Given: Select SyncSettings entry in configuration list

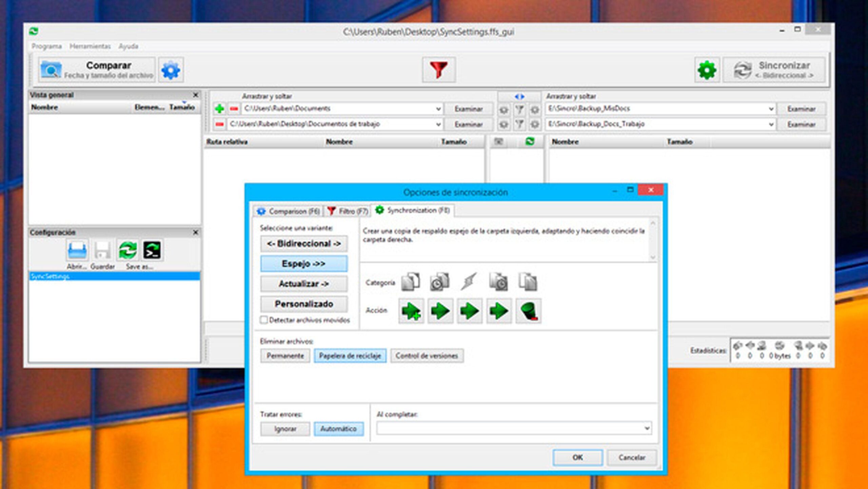Looking at the screenshot, I should [50, 277].
